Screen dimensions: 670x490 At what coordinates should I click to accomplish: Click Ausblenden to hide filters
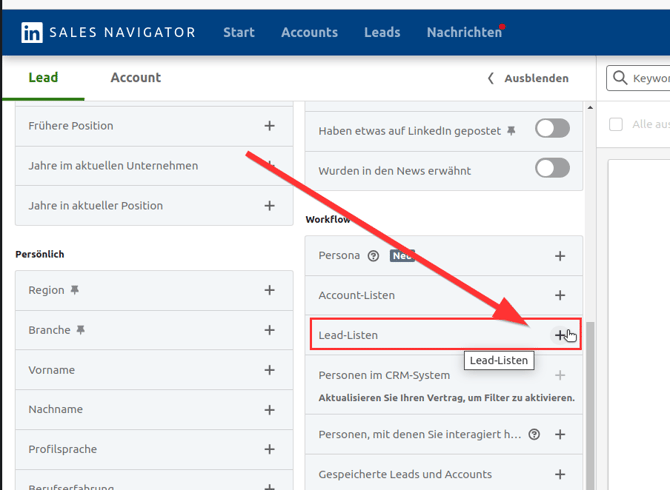coord(528,78)
